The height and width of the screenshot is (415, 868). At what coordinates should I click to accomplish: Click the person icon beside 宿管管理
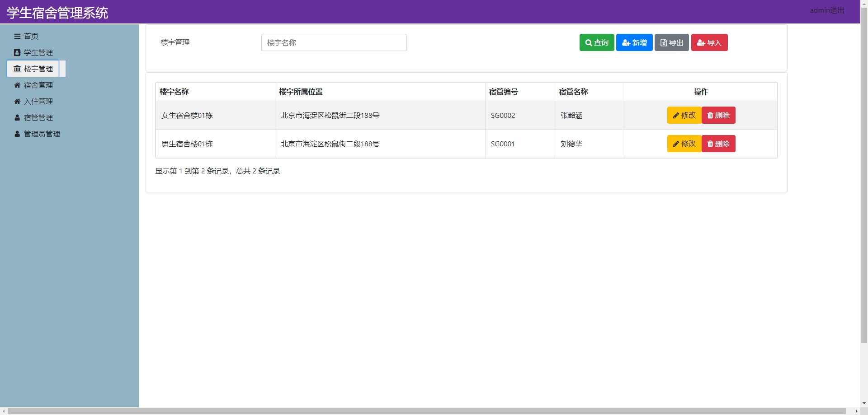[17, 117]
